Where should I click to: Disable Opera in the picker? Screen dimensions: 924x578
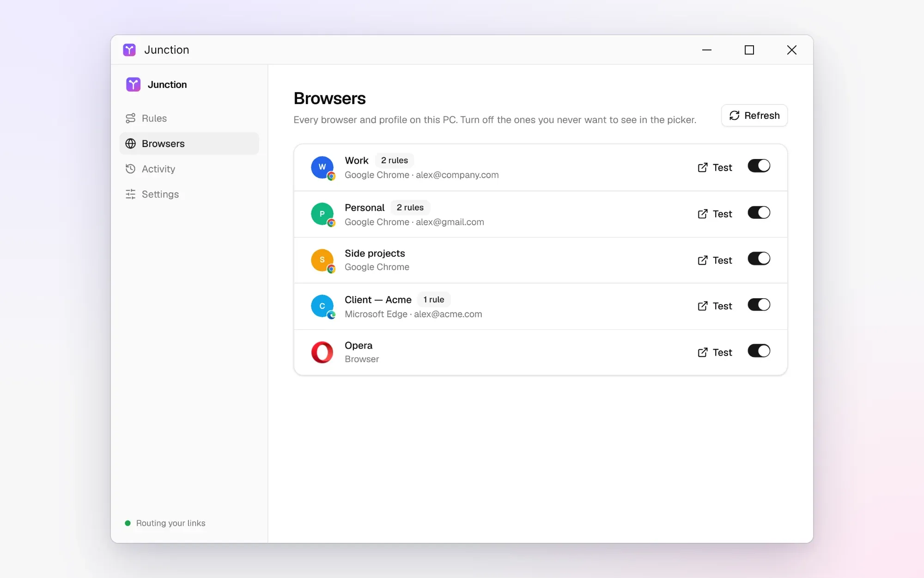pyautogui.click(x=759, y=351)
